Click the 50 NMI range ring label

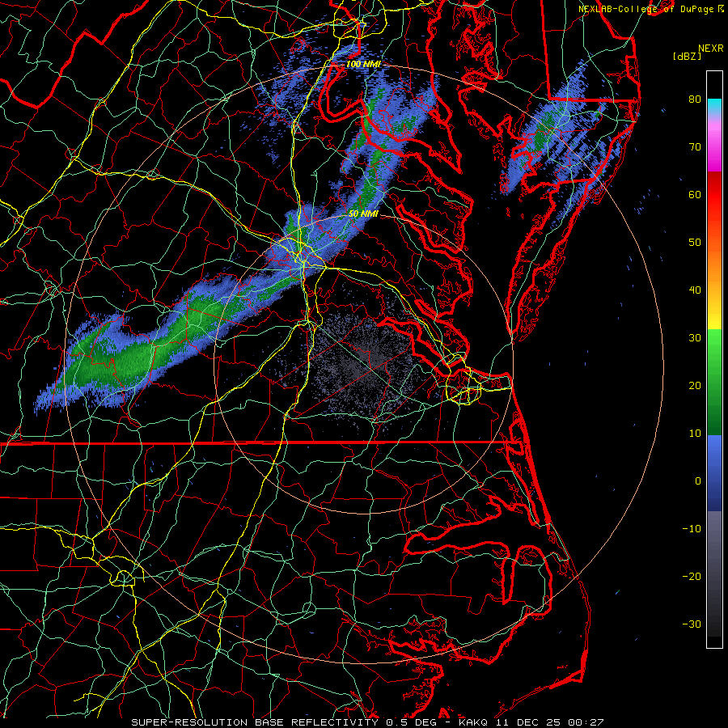coord(363,214)
